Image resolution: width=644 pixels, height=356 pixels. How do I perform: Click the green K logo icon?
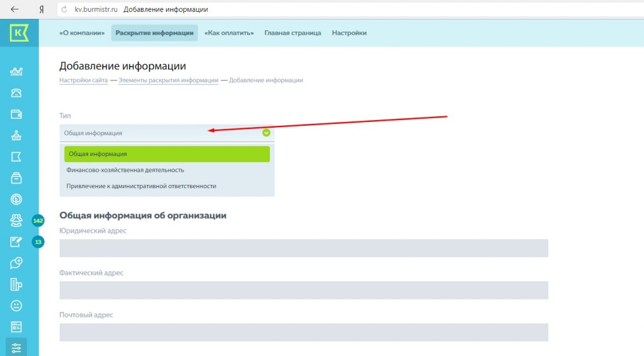click(x=19, y=33)
